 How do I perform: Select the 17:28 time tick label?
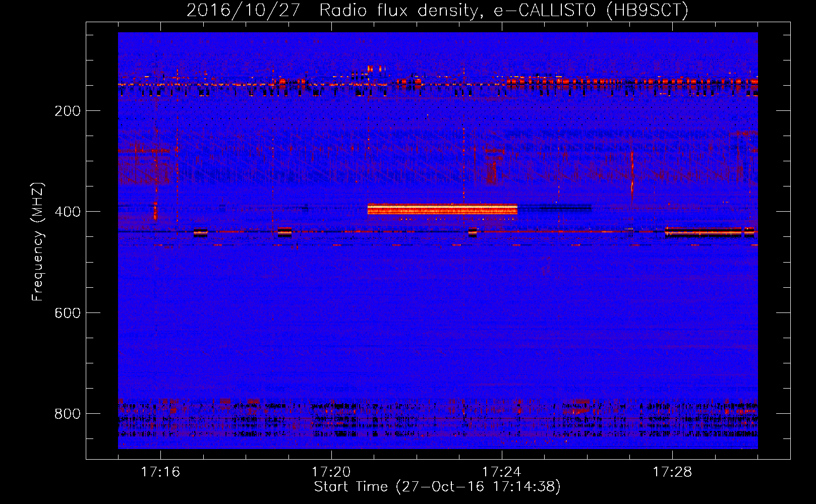point(672,472)
